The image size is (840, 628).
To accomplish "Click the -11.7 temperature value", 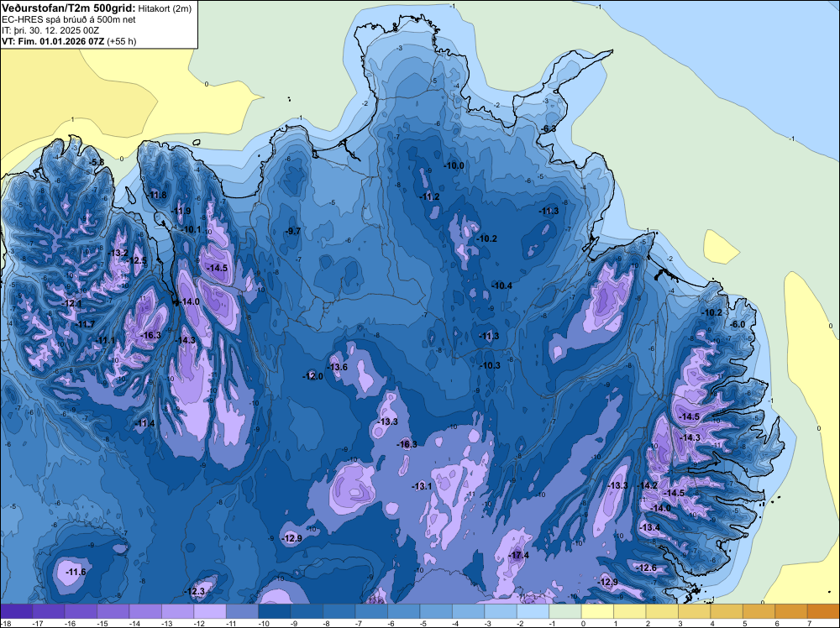I will (85, 324).
